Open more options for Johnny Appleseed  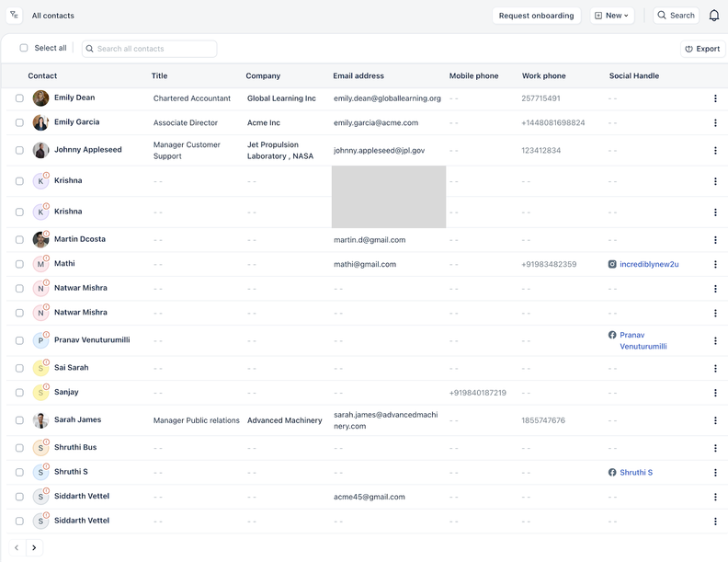715,151
